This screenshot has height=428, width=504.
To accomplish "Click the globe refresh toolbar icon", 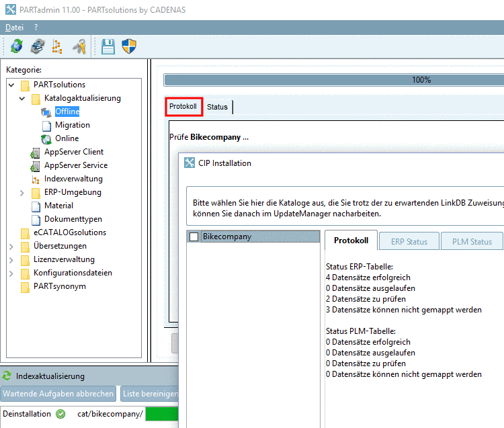I will pos(16,46).
